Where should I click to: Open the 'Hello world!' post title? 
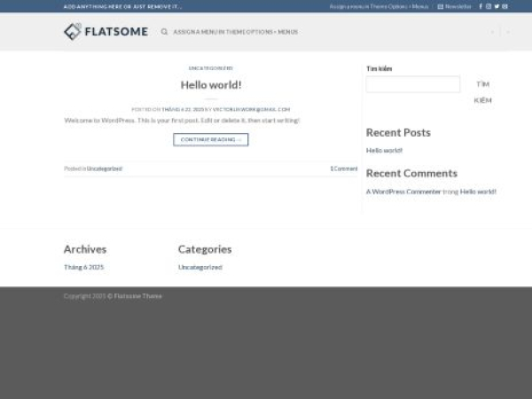point(211,85)
